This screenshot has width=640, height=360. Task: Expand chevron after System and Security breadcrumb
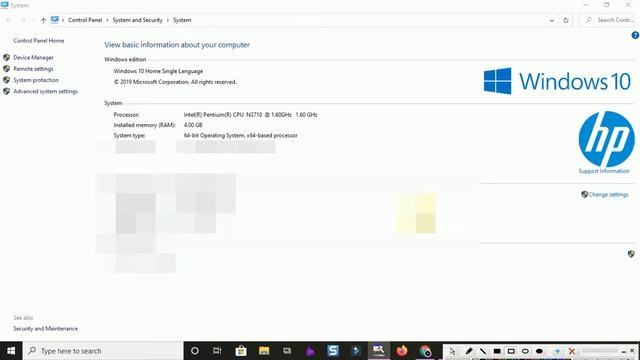(168, 20)
